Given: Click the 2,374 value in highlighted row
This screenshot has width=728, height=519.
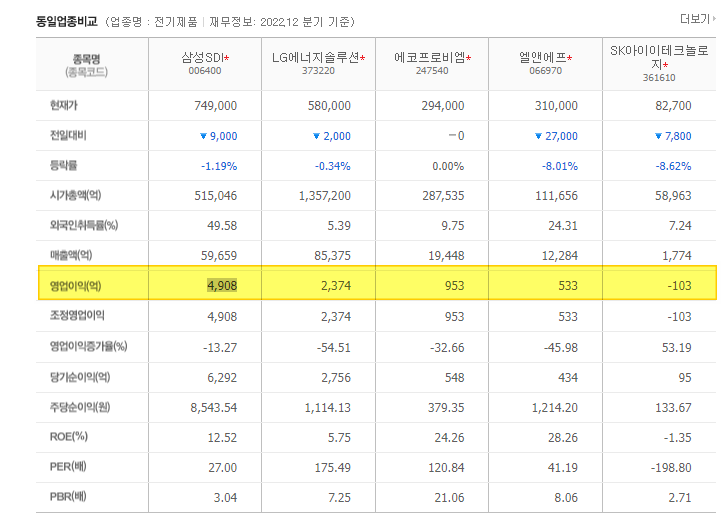Looking at the screenshot, I should coord(336,285).
